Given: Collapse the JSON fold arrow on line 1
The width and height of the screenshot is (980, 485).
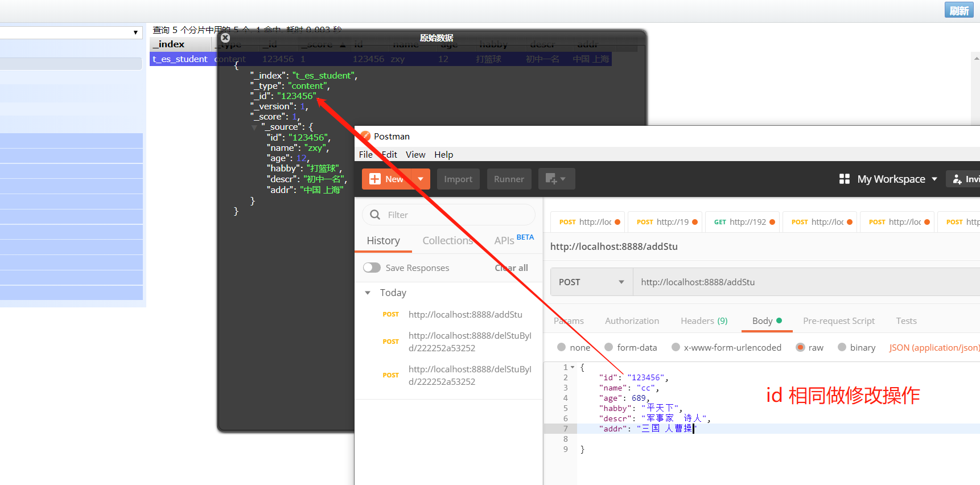Looking at the screenshot, I should (x=573, y=368).
